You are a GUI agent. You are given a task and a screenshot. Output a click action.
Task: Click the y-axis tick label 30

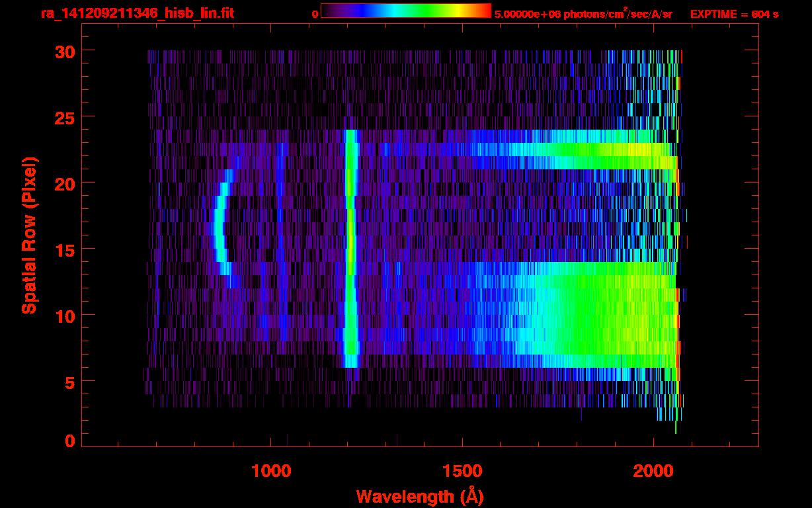(x=63, y=51)
